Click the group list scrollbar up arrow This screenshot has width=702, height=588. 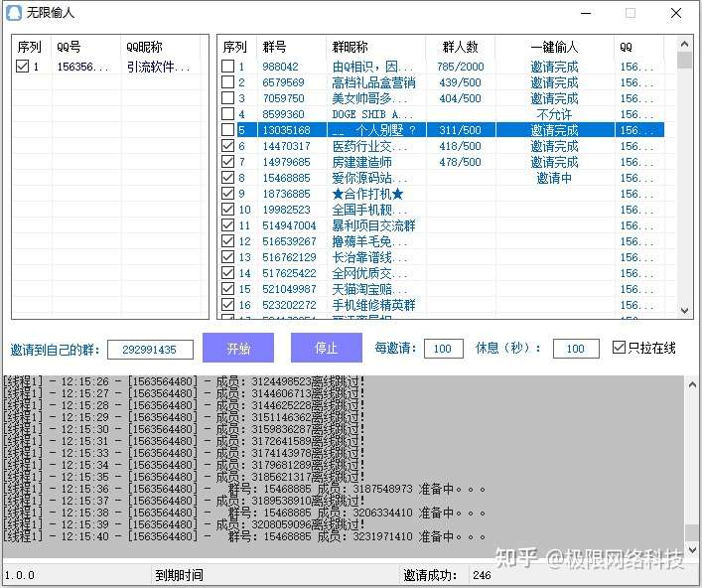684,44
